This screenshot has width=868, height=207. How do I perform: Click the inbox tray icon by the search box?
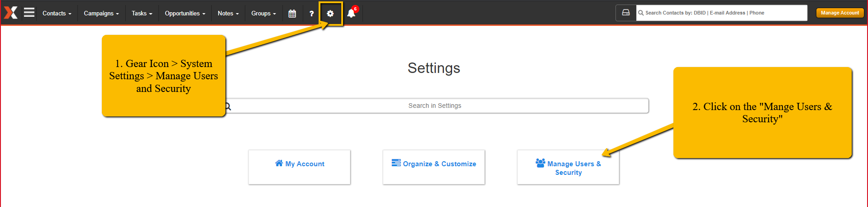[626, 13]
